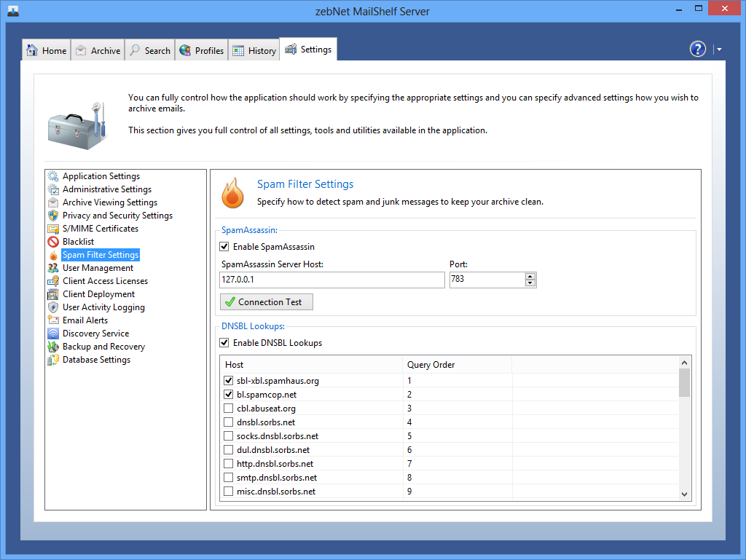Switch to the Archive tab
Viewport: 746px width, 560px height.
coord(98,50)
